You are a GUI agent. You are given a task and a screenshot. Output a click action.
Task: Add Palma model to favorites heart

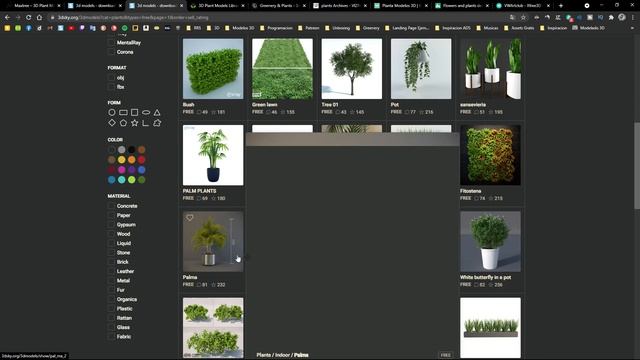click(x=190, y=218)
